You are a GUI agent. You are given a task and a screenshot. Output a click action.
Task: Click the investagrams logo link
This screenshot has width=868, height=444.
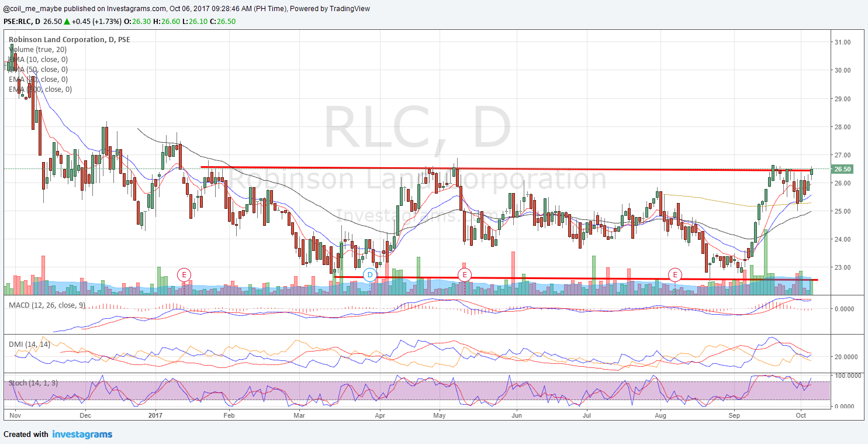[82, 435]
